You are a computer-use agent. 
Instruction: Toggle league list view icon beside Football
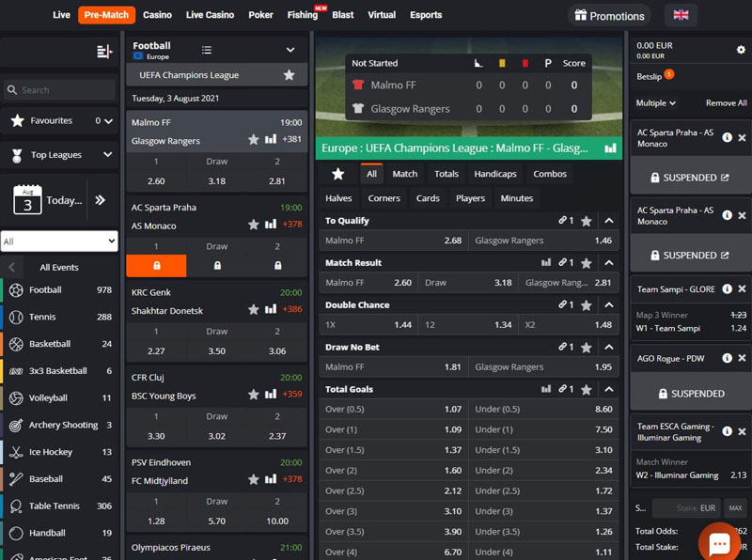pyautogui.click(x=207, y=50)
